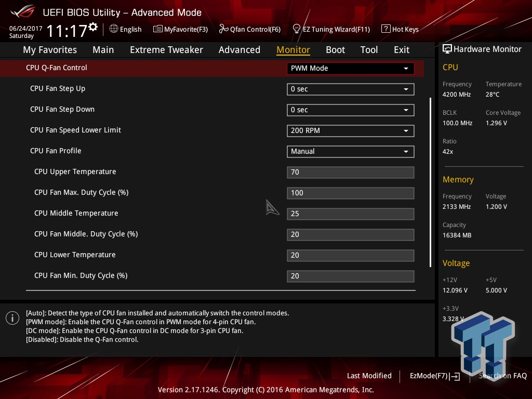The image size is (532, 399).
Task: Select the CPU Fan Step Down label
Action: (x=62, y=109)
